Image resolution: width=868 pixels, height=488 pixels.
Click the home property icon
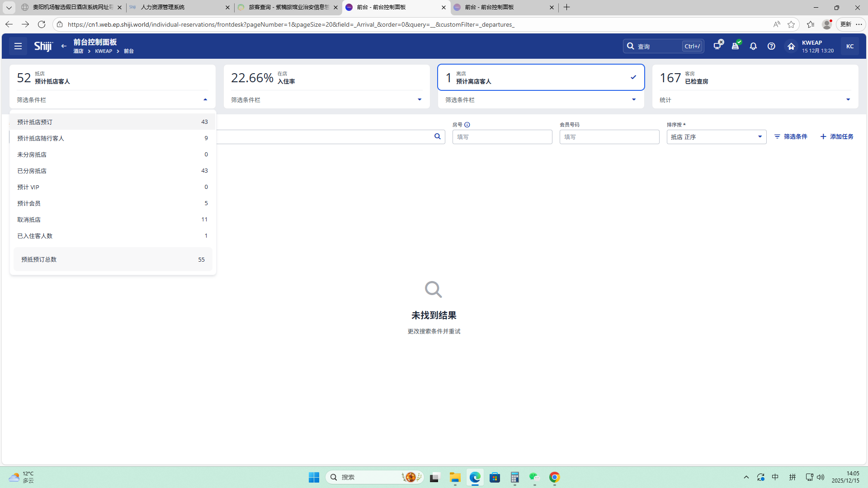click(x=791, y=46)
